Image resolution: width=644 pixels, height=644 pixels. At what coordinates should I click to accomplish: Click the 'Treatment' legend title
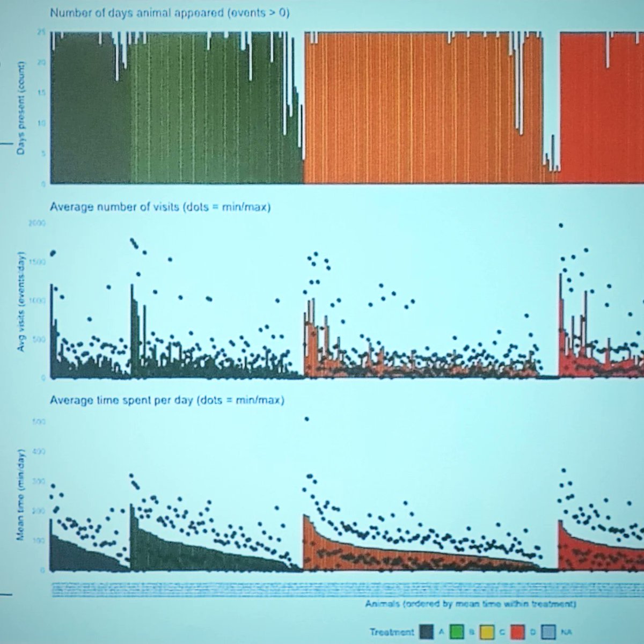392,632
